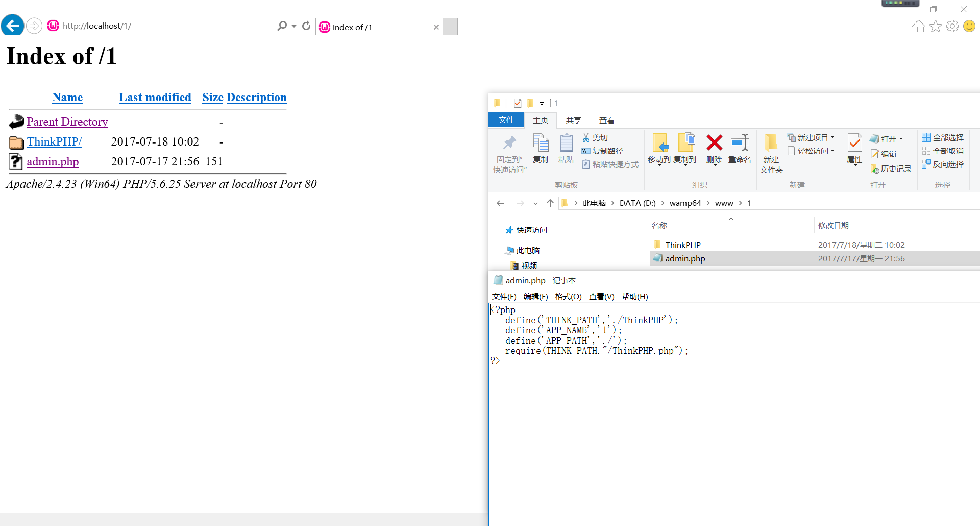Click Paste shortcut (粘贴快捷方式) command
The height and width of the screenshot is (526, 980).
point(610,164)
